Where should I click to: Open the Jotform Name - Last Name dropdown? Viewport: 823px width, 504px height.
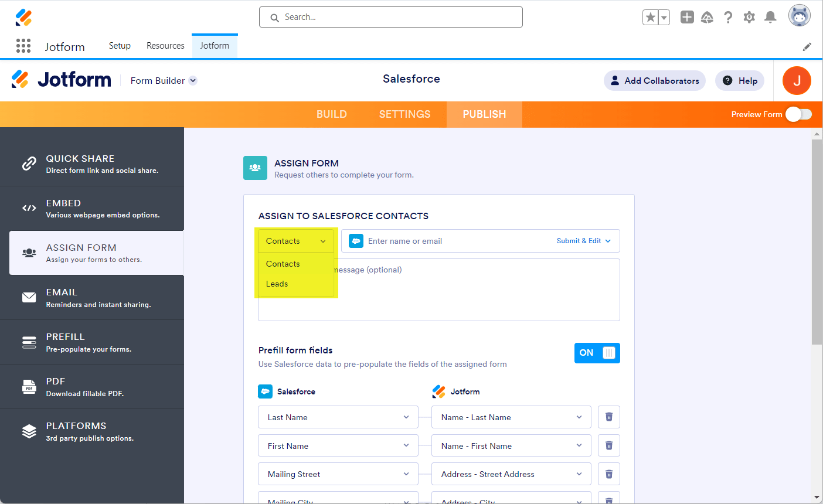coord(512,417)
